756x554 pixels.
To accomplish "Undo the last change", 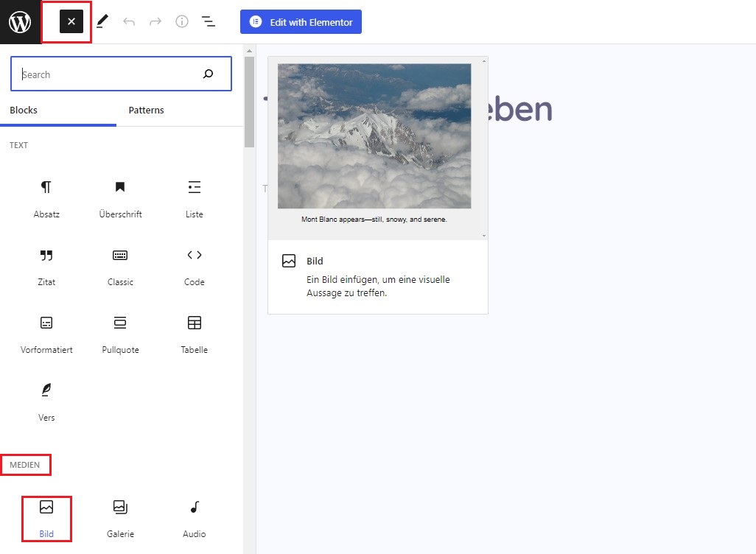I will pyautogui.click(x=129, y=21).
